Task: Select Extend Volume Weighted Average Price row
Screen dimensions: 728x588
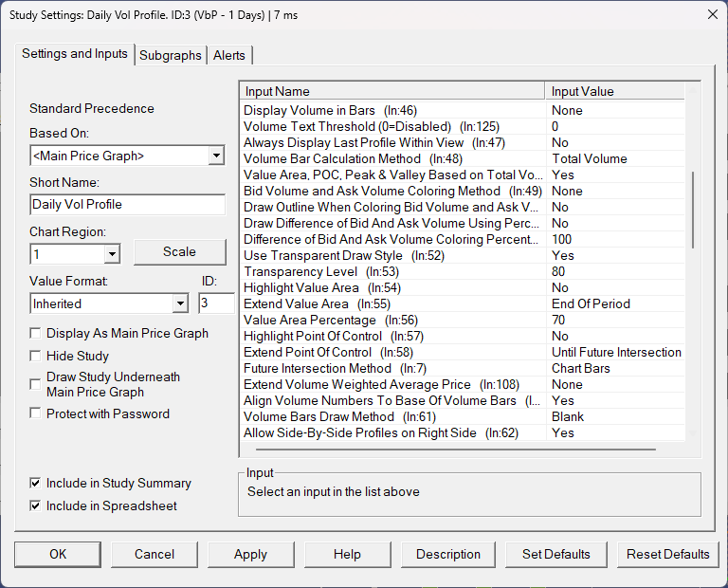Action: (x=463, y=384)
